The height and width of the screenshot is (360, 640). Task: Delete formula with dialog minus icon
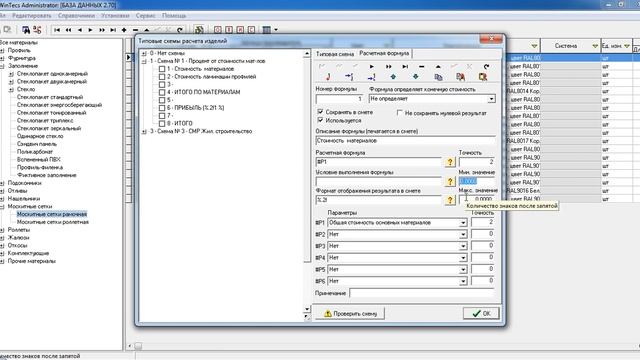tap(422, 67)
